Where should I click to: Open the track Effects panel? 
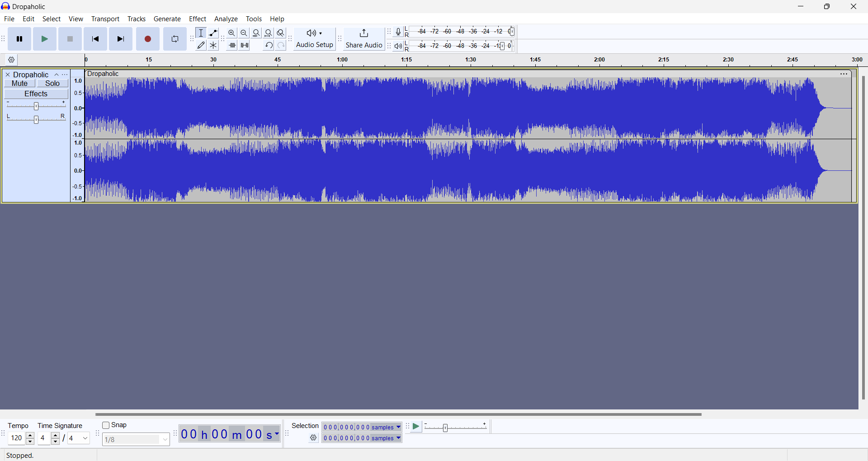(36, 94)
